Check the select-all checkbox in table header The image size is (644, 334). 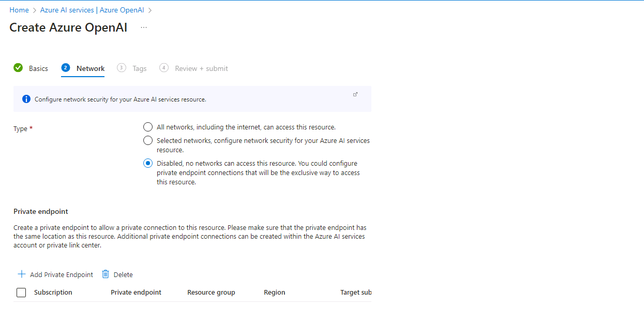coord(21,293)
